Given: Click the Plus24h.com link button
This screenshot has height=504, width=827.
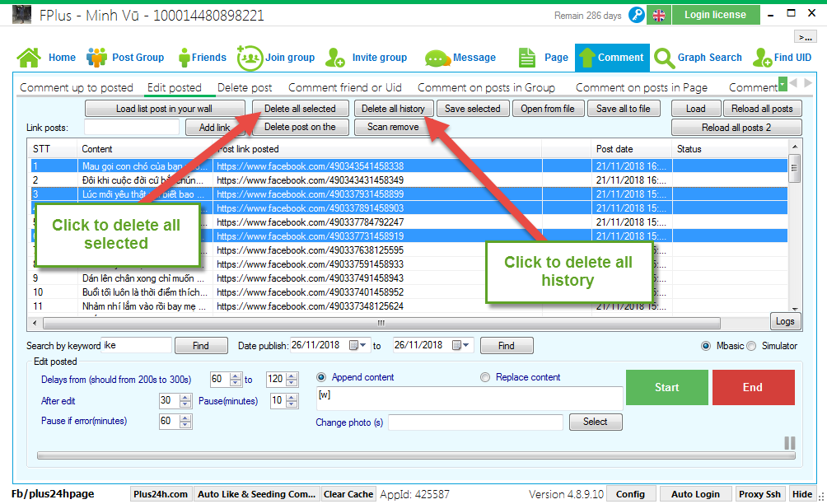Looking at the screenshot, I should (x=161, y=494).
